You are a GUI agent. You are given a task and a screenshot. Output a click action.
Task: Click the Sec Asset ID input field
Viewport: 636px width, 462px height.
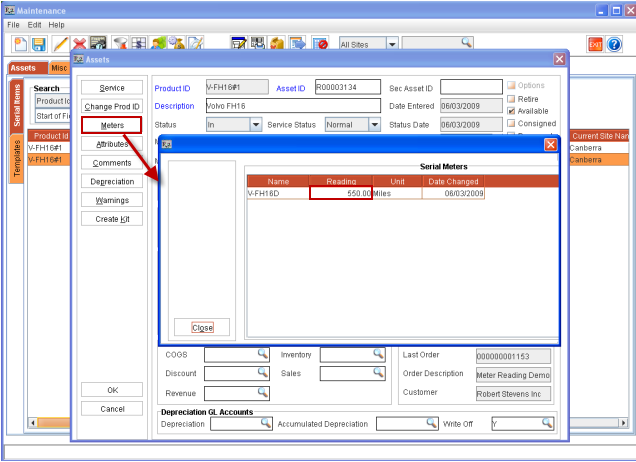(471, 87)
